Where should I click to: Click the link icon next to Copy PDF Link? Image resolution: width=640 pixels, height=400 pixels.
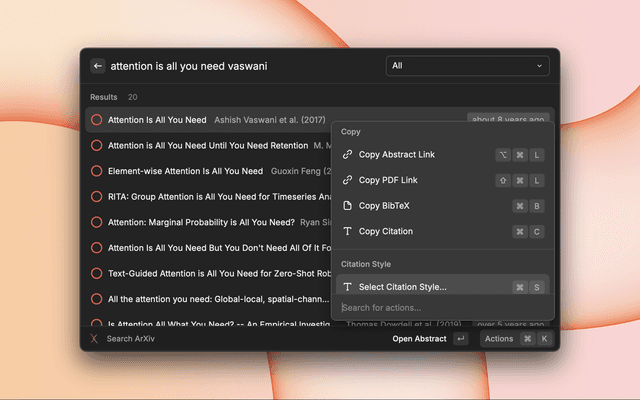point(347,180)
